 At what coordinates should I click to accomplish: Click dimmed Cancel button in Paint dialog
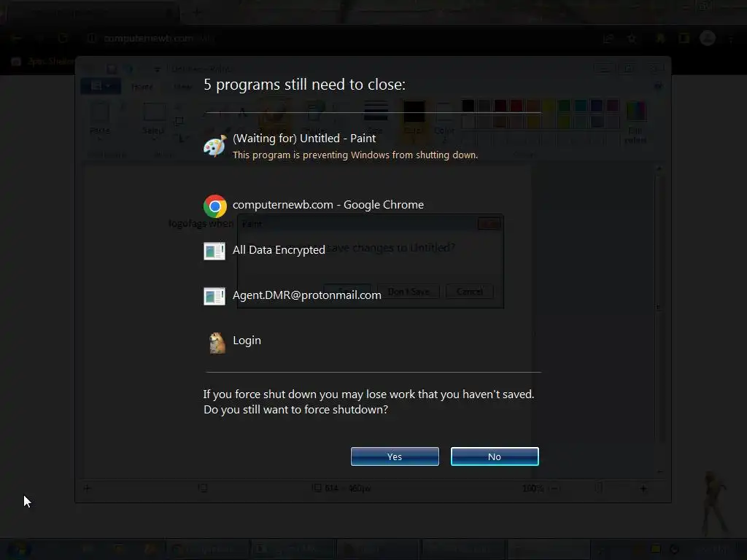[469, 292]
